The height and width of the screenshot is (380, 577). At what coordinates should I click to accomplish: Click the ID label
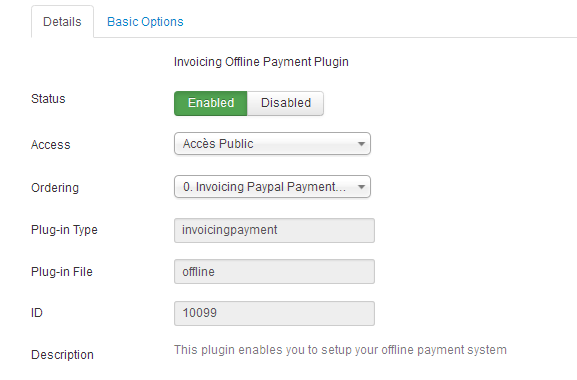pyautogui.click(x=37, y=313)
